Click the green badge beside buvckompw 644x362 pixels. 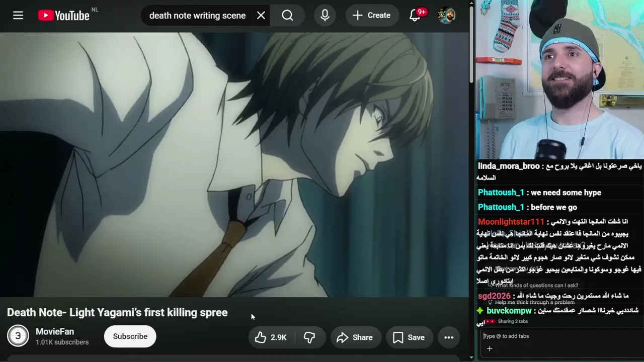(x=480, y=311)
